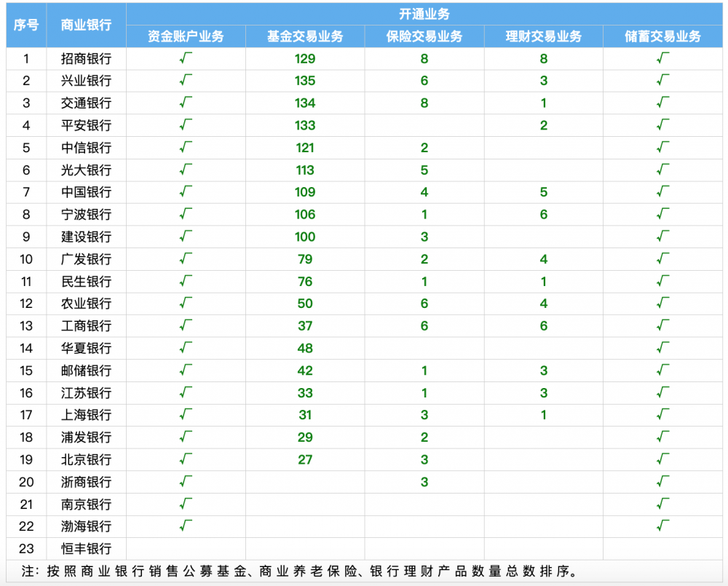Image resolution: width=728 pixels, height=586 pixels.
Task: Click fund count 113 for 光大银行
Action: tap(305, 170)
